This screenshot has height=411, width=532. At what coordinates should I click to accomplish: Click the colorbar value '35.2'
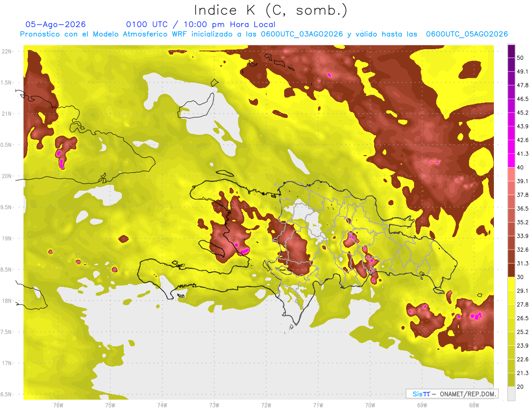coord(522,222)
